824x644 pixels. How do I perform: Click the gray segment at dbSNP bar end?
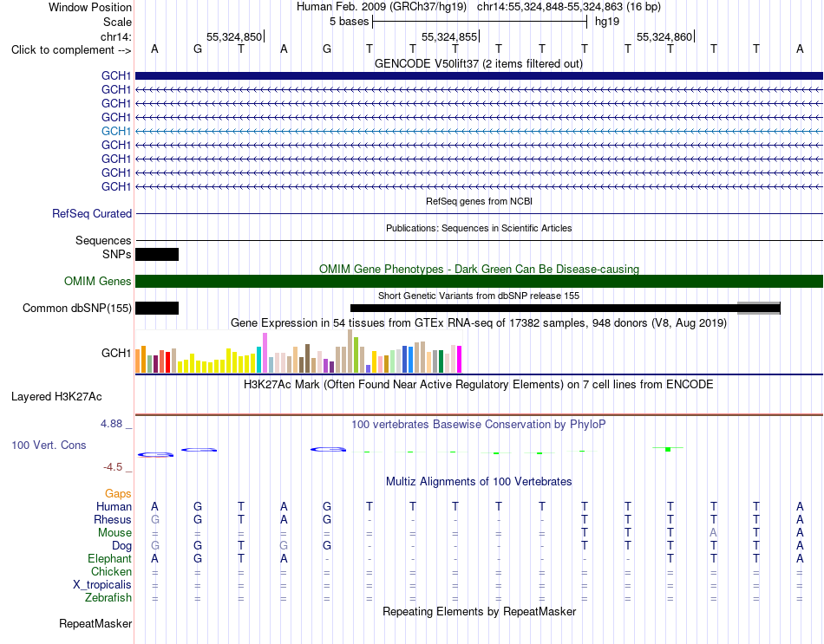758,308
